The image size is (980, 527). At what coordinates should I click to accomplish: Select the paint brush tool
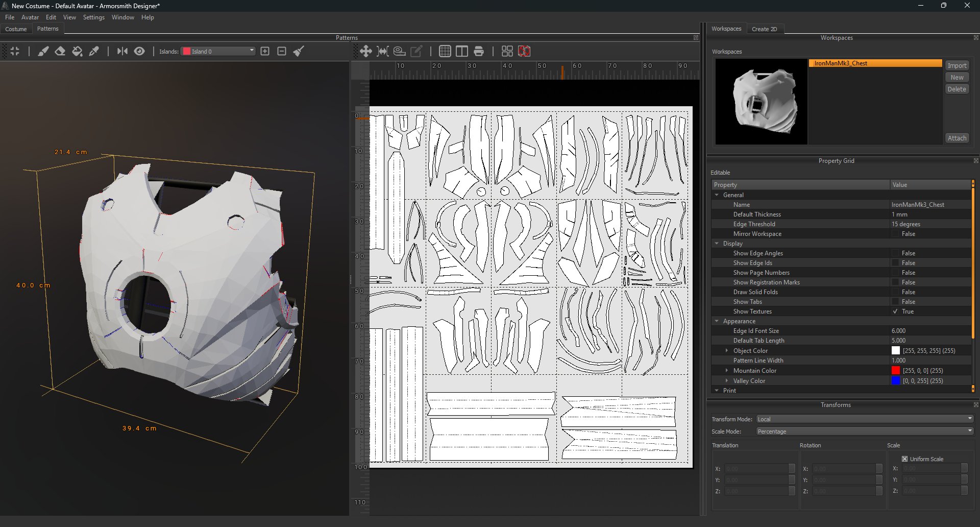[43, 51]
